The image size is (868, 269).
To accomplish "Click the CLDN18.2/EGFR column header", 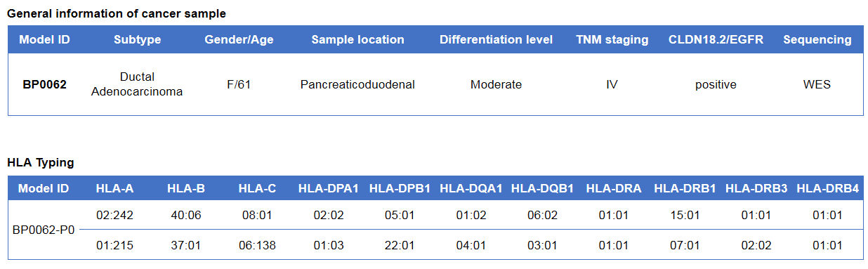I will pos(716,39).
